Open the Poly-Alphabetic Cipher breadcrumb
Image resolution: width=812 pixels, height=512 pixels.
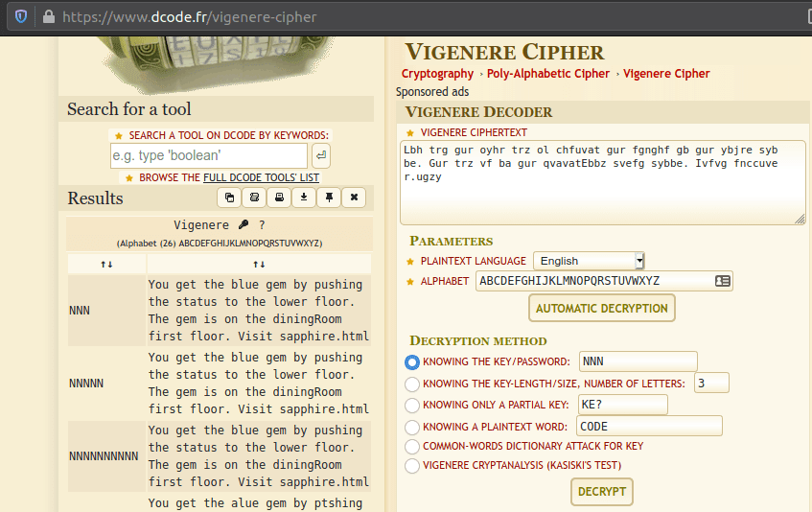(548, 74)
